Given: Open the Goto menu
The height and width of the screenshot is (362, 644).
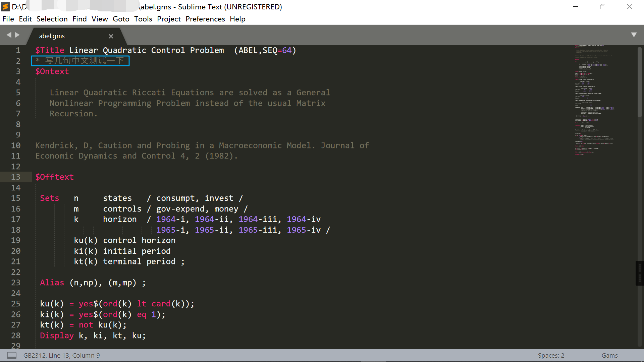Looking at the screenshot, I should (121, 19).
